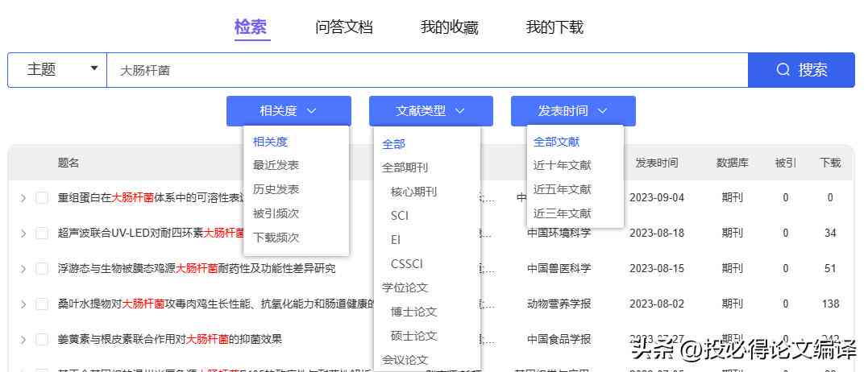
Task: Choose 学位论文 document type
Action: pyautogui.click(x=405, y=288)
